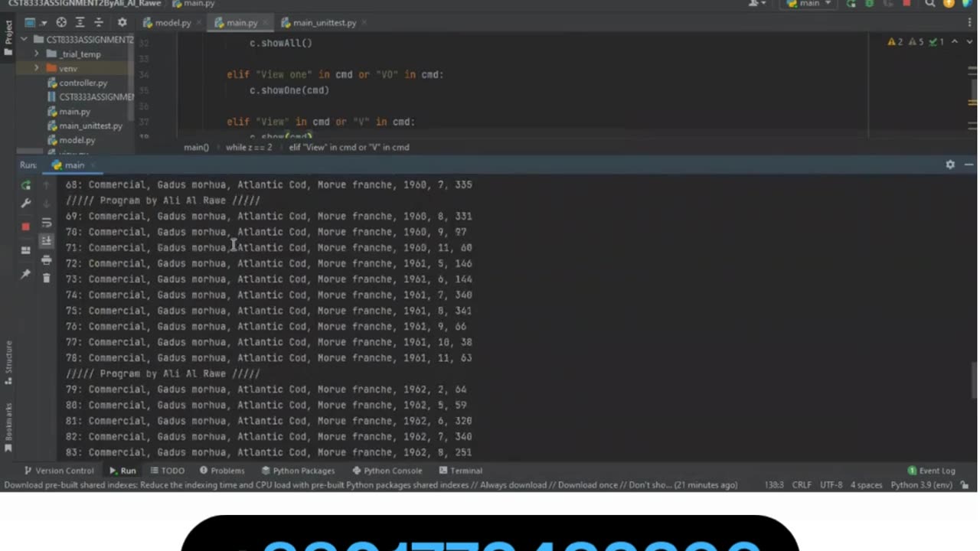
Task: Click the top toolbar debug icon
Action: click(x=869, y=4)
